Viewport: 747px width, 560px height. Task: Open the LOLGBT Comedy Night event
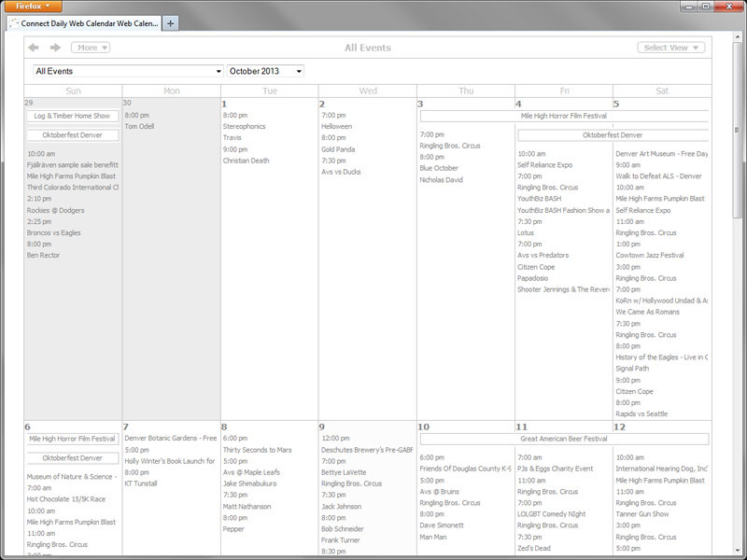pos(551,514)
